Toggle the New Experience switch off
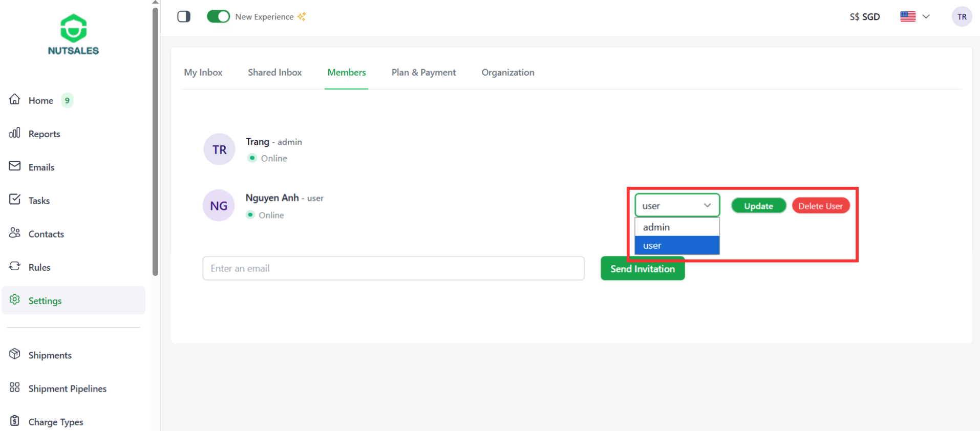Viewport: 980px width, 431px height. tap(218, 16)
